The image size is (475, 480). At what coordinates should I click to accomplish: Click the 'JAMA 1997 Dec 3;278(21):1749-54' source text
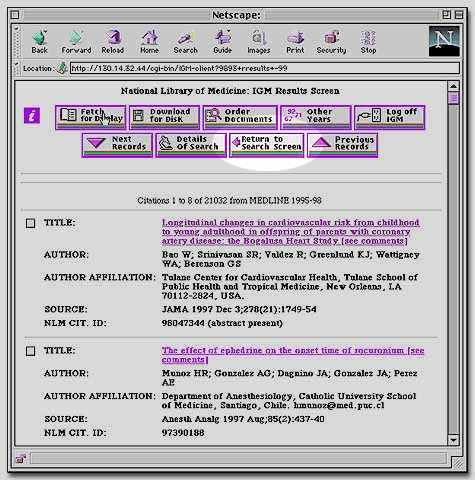[239, 309]
